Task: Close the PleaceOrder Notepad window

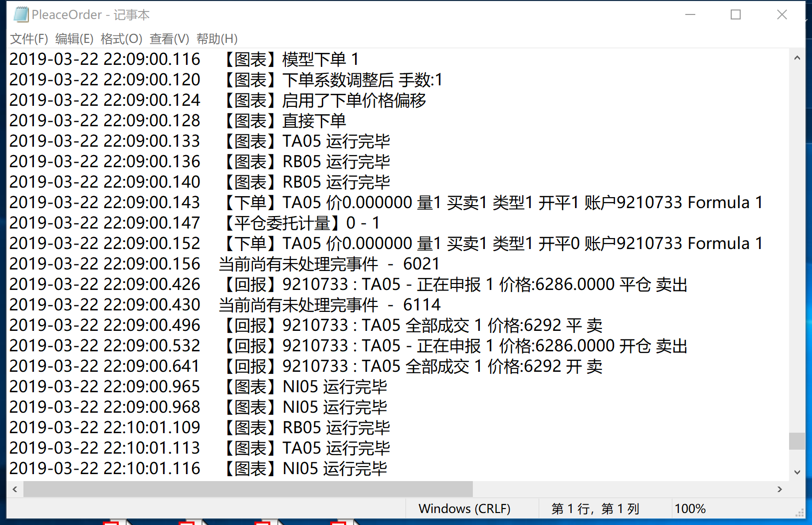Action: point(782,14)
